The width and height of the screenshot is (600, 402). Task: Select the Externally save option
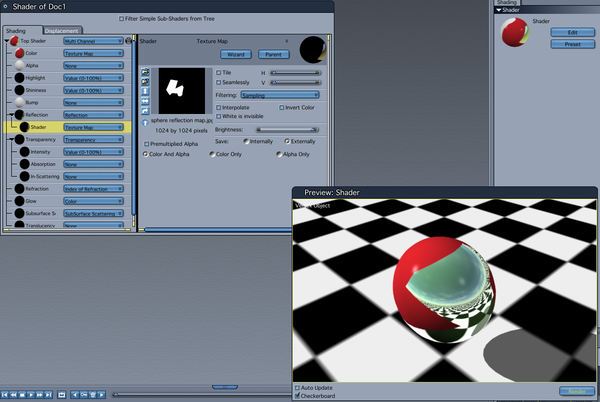(287, 141)
